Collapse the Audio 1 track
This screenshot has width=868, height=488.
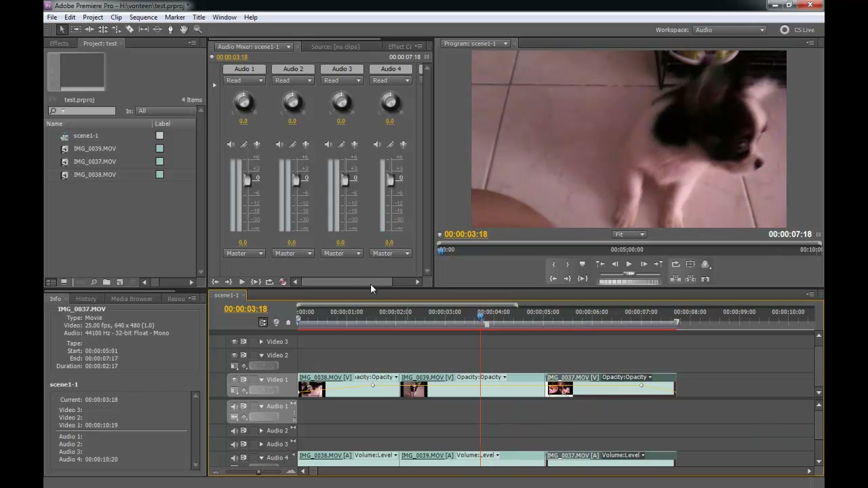tap(261, 407)
